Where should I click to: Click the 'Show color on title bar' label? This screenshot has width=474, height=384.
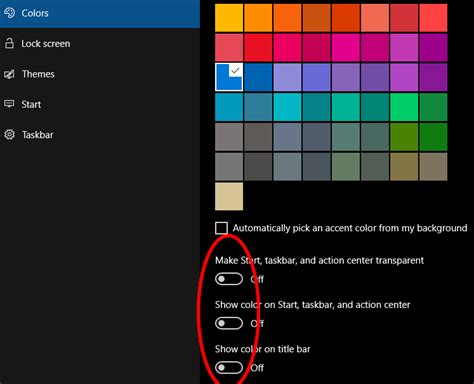[263, 349]
